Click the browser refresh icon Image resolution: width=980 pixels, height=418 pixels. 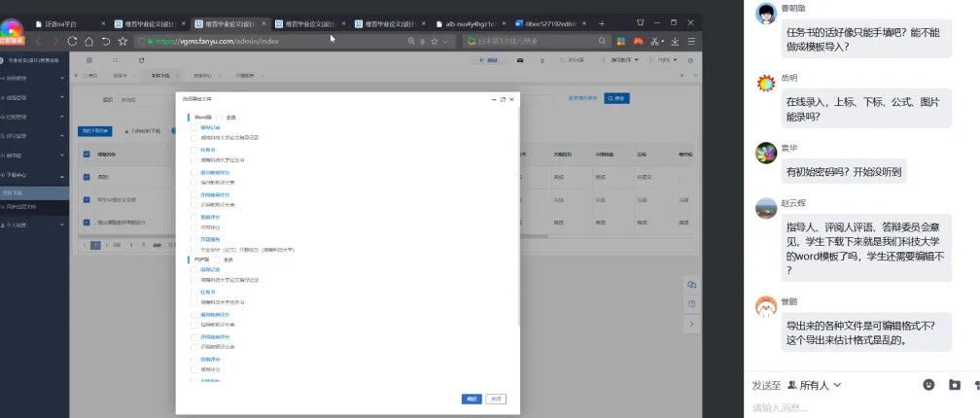point(72,42)
